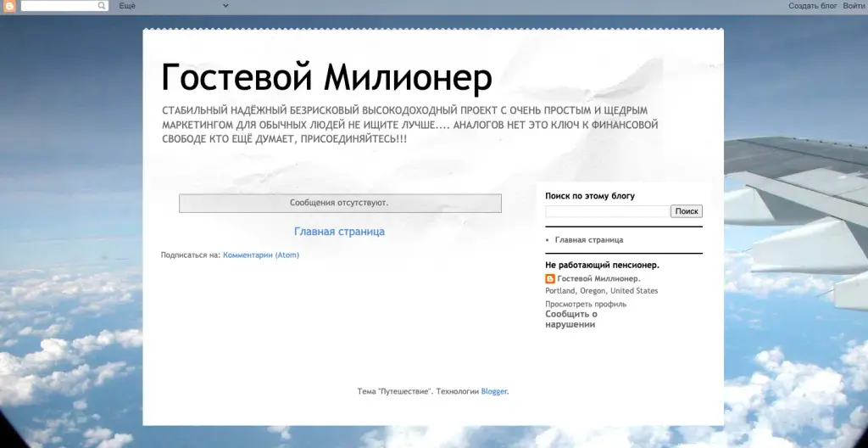
Task: Click "Сообщить о нарушении" link
Action: (571, 319)
